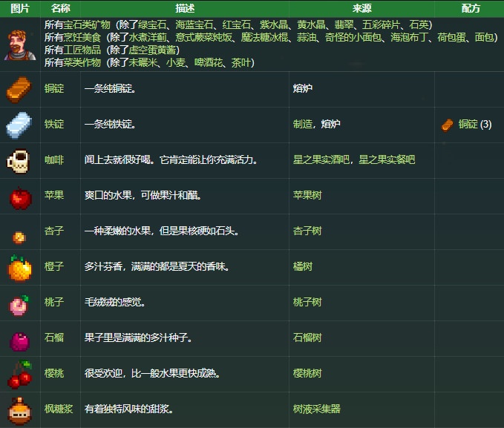This screenshot has height=428, width=504.
Task: Open the 苹果 name link
Action: (54, 195)
